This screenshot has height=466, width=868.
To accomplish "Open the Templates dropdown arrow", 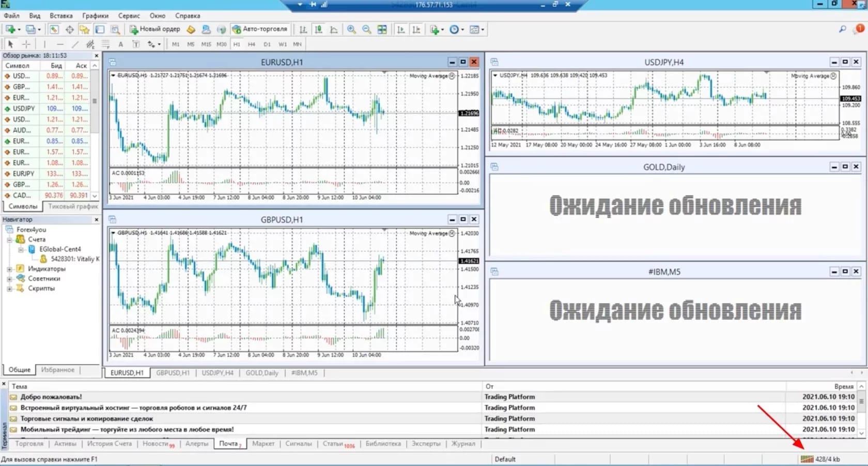I will click(483, 30).
